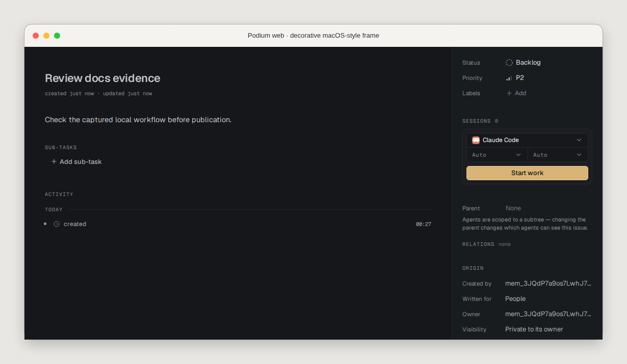
Task: Expand the second Auto dropdown
Action: [x=558, y=155]
